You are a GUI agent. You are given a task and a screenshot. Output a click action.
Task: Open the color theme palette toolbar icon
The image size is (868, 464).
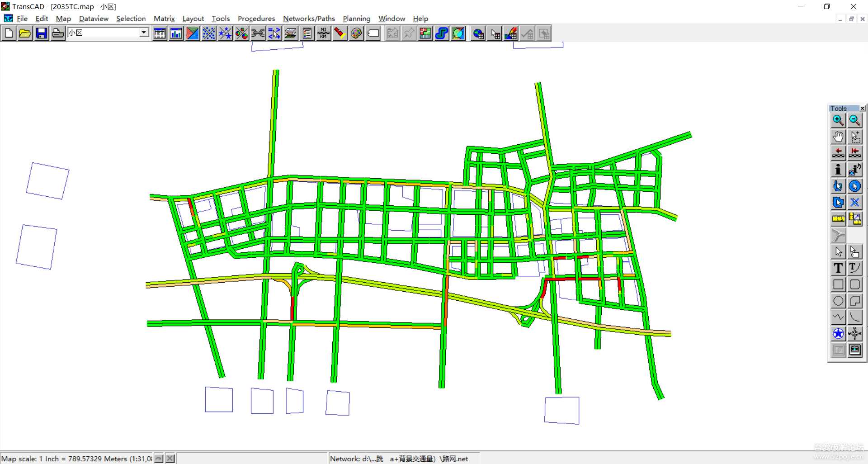tap(356, 33)
